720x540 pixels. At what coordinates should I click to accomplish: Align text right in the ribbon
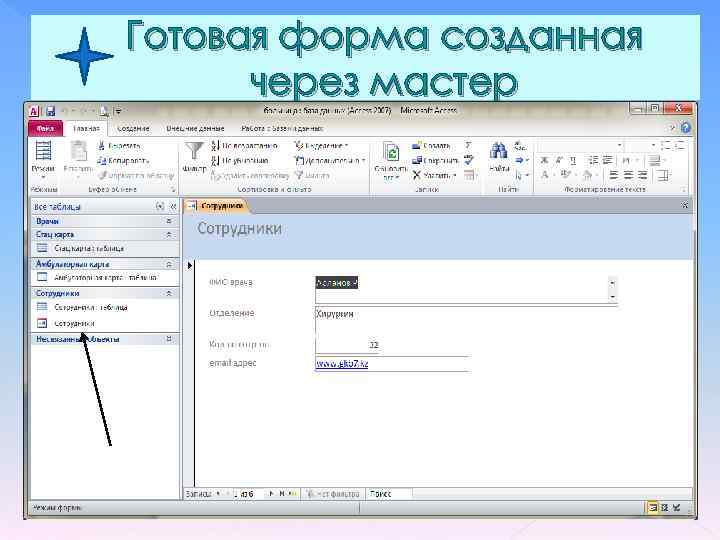(x=642, y=175)
